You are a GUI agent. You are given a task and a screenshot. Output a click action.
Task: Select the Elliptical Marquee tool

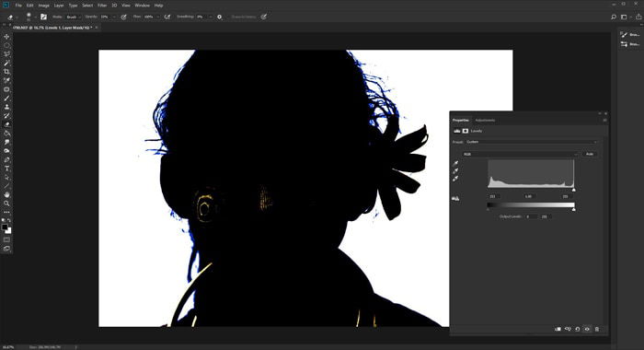tap(6, 45)
